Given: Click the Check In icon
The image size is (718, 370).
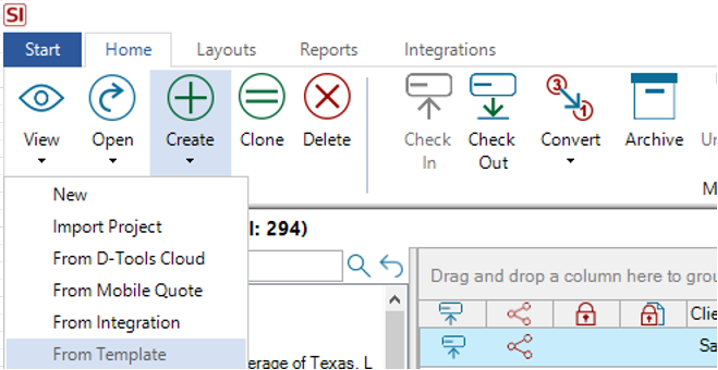Looking at the screenshot, I should click(x=429, y=97).
